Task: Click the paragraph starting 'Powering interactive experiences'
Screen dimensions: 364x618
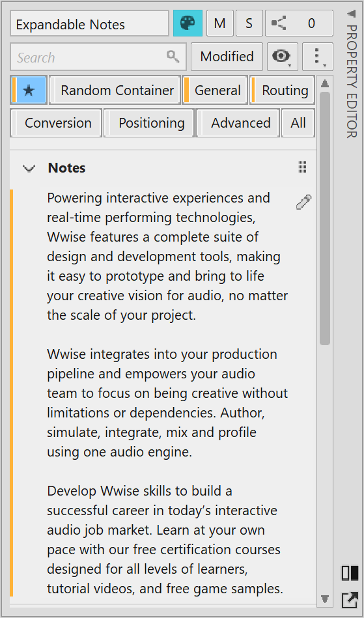Action: click(x=167, y=256)
